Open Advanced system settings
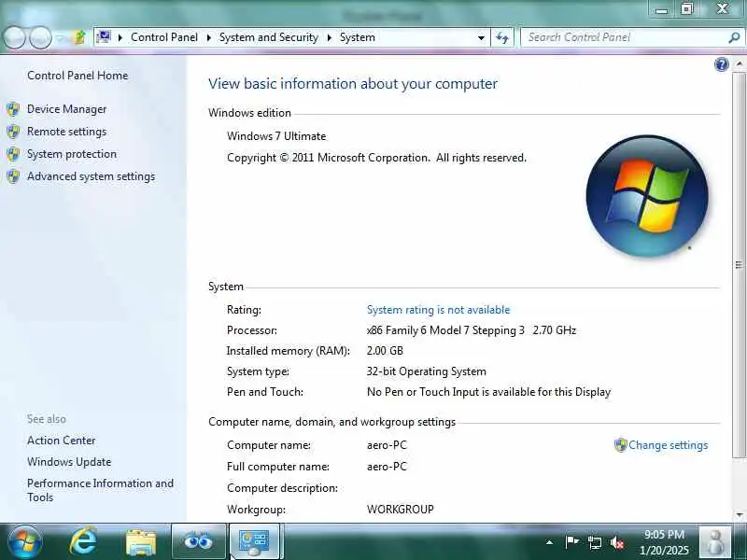Screen dimensions: 747x560 pyautogui.click(x=91, y=176)
